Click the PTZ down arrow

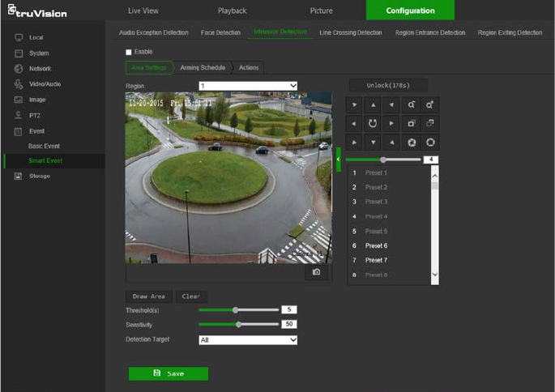point(373,143)
